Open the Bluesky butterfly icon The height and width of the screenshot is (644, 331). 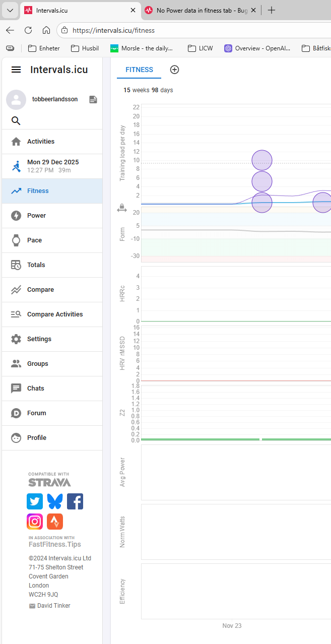[x=55, y=501]
